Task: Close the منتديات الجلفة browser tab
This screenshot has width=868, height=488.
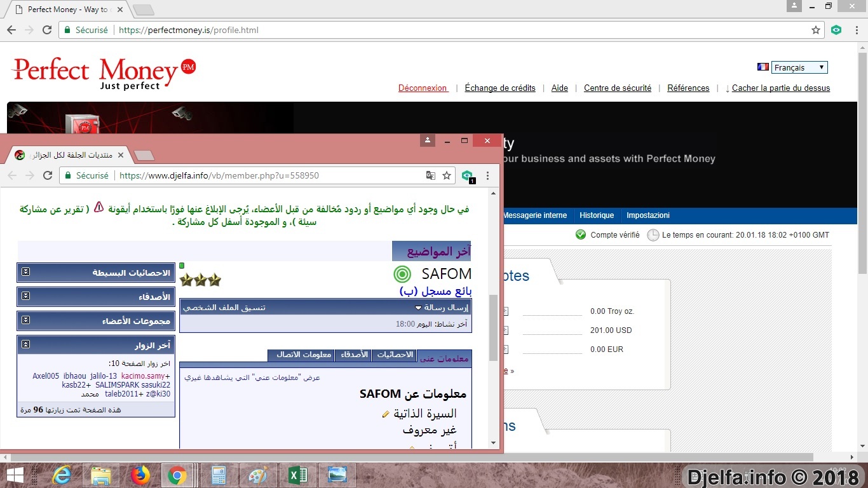Action: pyautogui.click(x=119, y=155)
